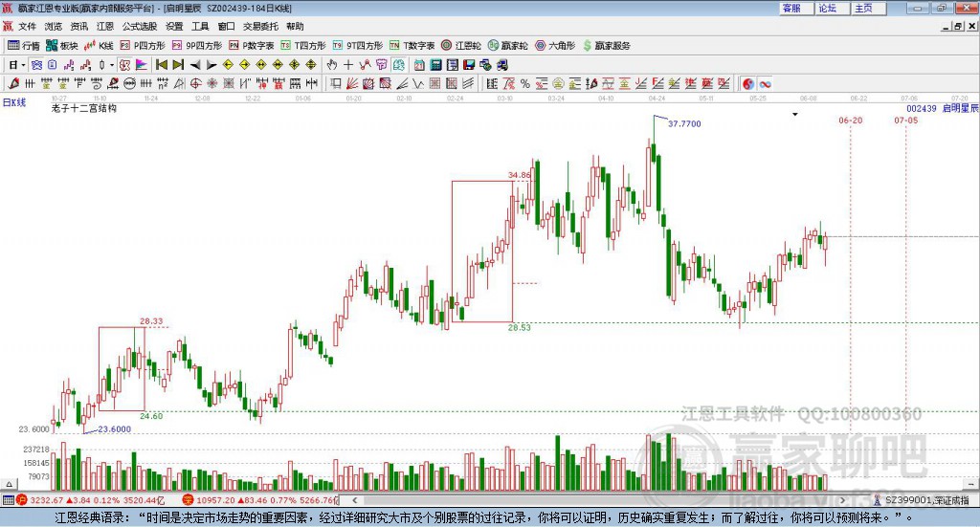The image size is (980, 527).
Task: Open the 帮助 menu
Action: tap(295, 26)
